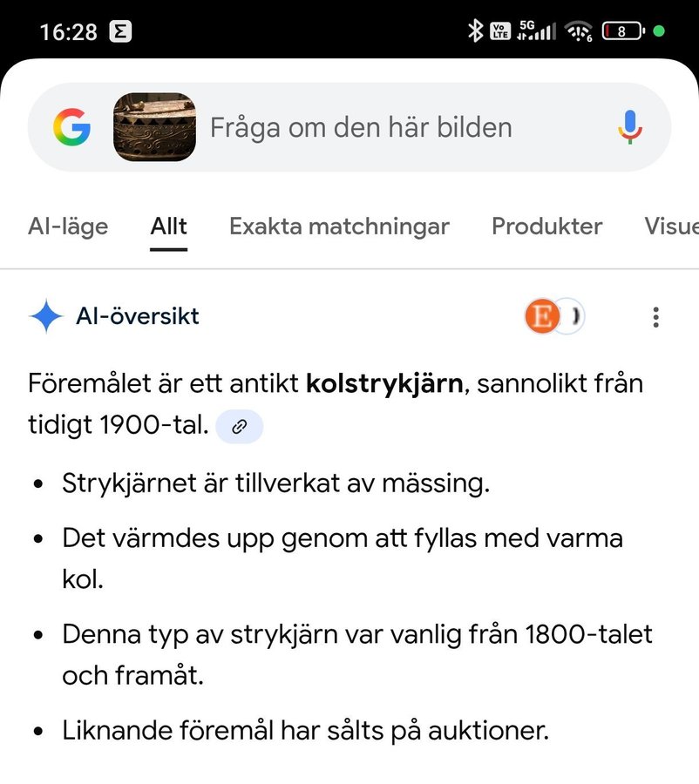The height and width of the screenshot is (784, 699).
Task: Open the searched image thumbnail
Action: [155, 128]
